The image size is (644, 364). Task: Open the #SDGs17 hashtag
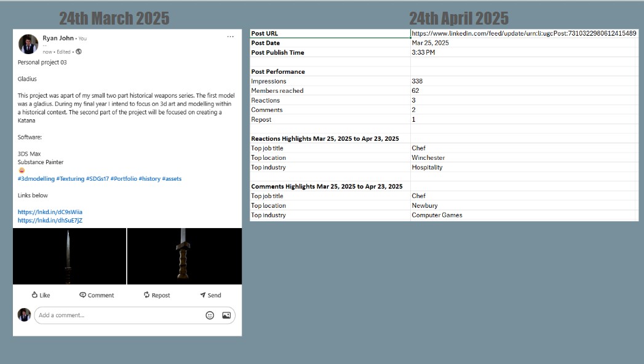pyautogui.click(x=97, y=178)
